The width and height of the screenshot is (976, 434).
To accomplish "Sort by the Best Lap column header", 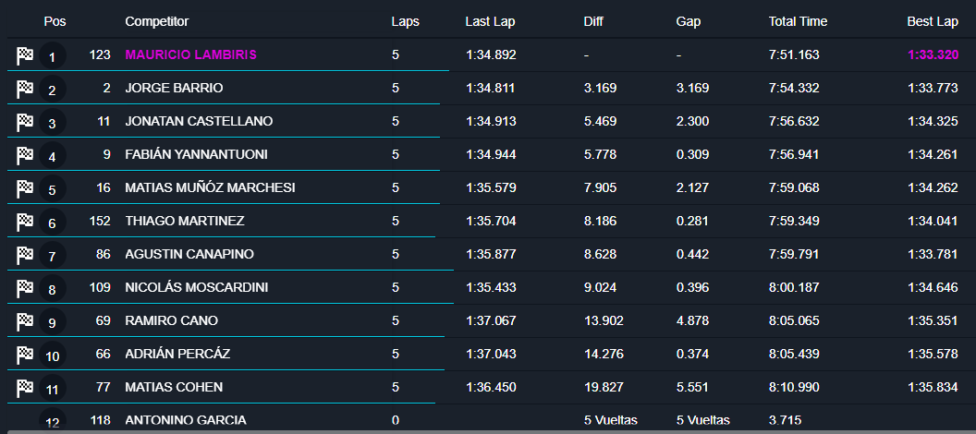I will [934, 21].
